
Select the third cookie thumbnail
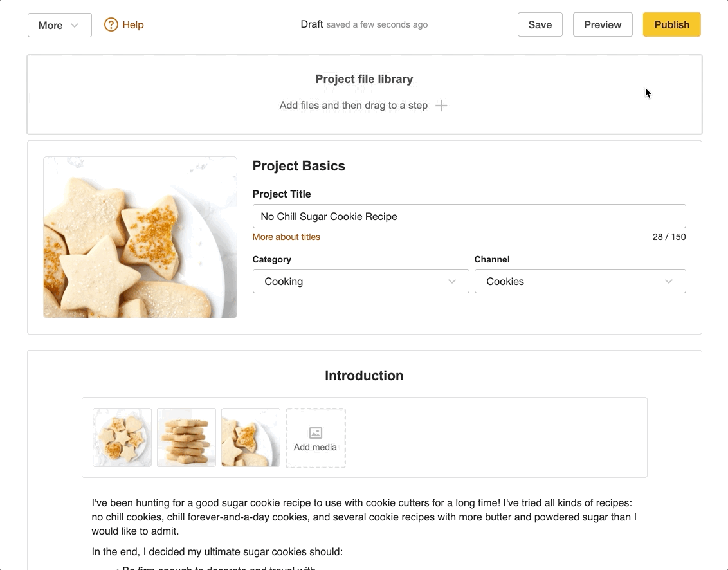[x=250, y=437]
